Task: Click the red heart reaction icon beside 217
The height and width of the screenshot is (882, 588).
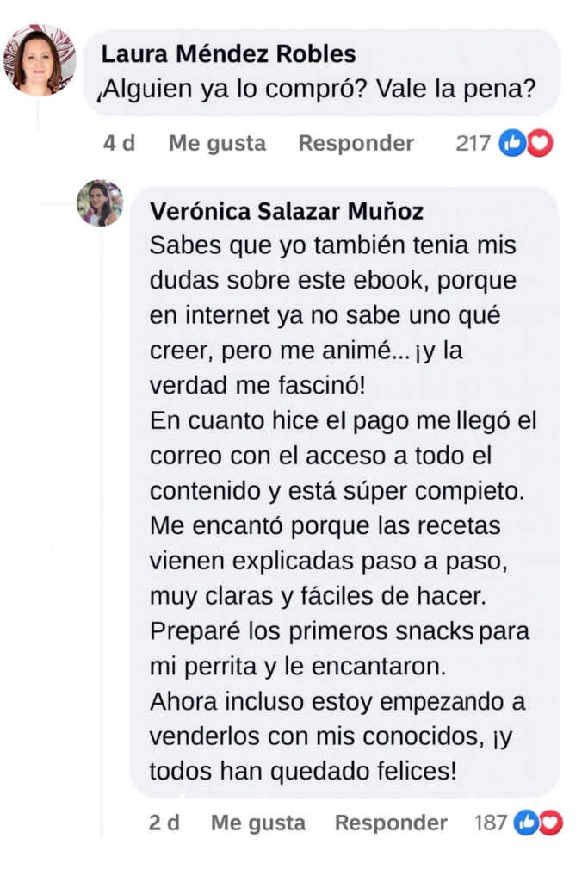Action: [x=539, y=143]
